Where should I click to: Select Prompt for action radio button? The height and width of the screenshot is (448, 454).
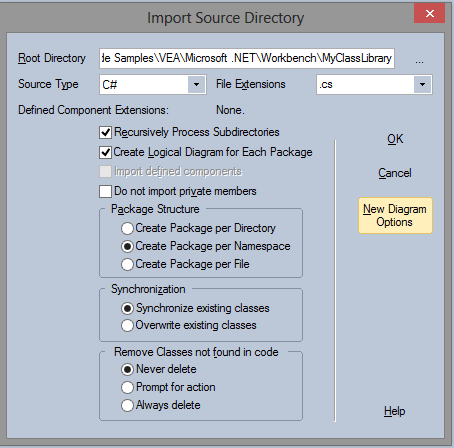coord(127,387)
